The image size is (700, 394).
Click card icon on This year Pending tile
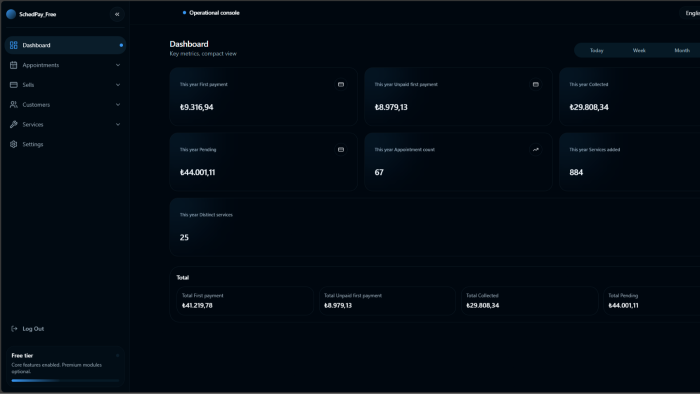click(x=341, y=149)
